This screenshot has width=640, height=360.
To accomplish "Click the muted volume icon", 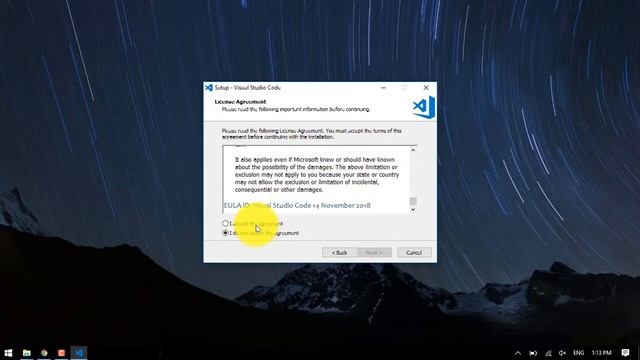I will [562, 353].
